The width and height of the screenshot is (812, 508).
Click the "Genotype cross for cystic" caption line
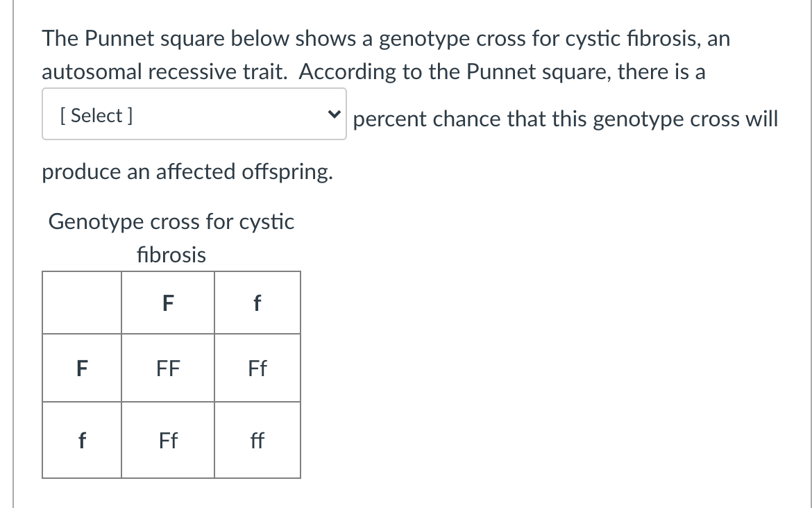171,222
